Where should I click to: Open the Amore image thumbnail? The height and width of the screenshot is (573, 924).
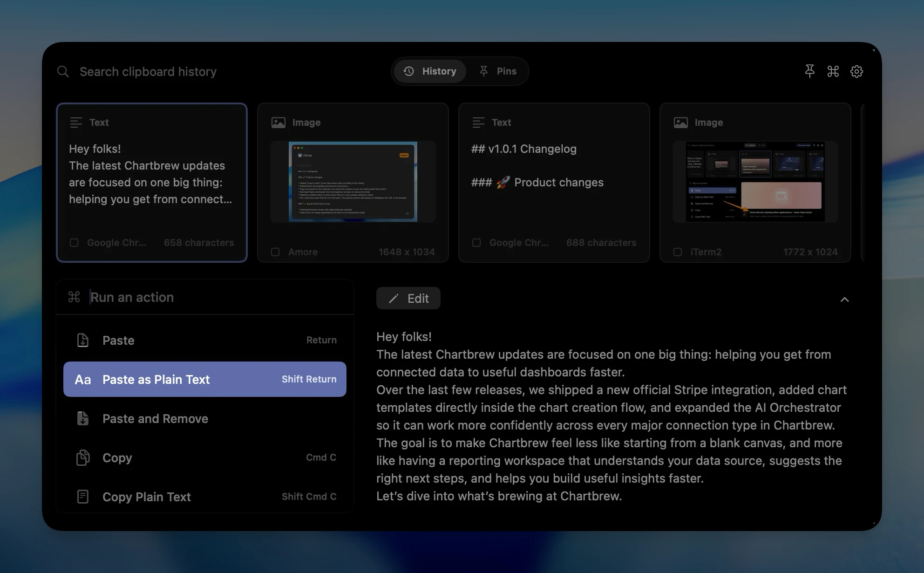(x=353, y=181)
